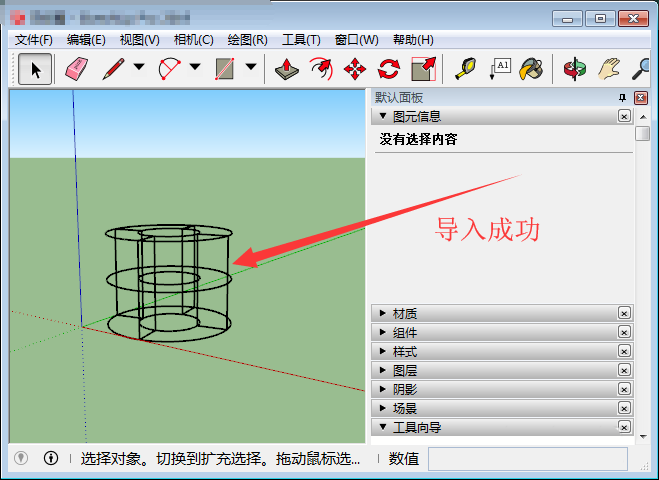Image resolution: width=659 pixels, height=480 pixels.
Task: Open the 编辑(E) menu
Action: 86,40
